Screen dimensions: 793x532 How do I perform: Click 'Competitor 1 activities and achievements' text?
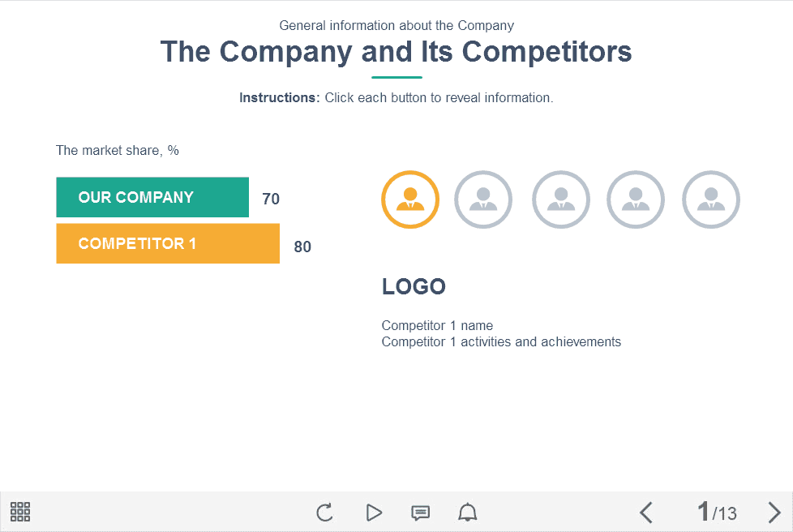501,342
